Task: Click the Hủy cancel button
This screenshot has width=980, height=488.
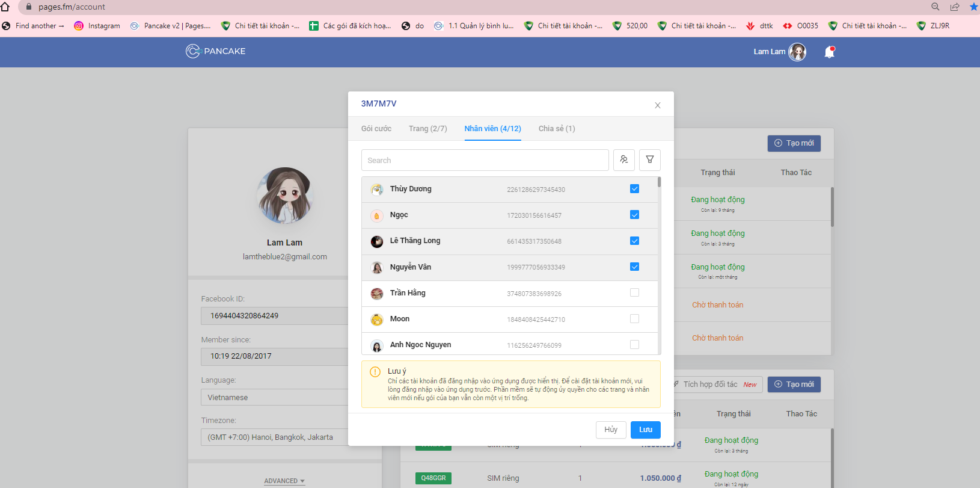Action: [610, 430]
